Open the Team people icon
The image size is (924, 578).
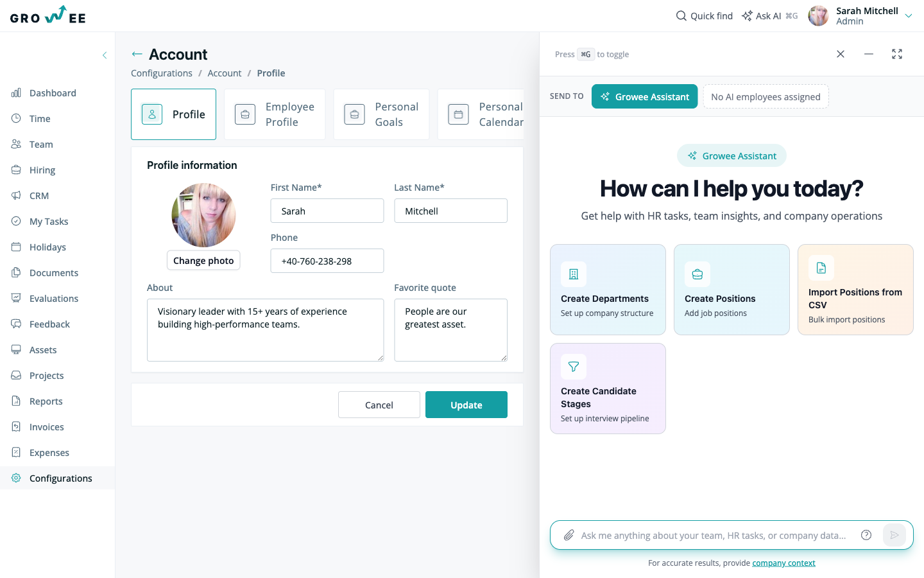pos(16,144)
